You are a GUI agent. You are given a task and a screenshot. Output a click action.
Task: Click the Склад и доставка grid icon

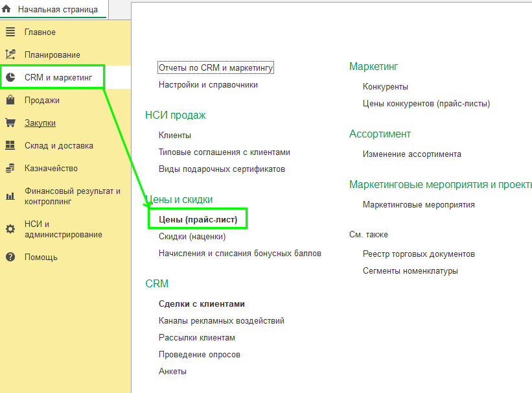click(10, 145)
